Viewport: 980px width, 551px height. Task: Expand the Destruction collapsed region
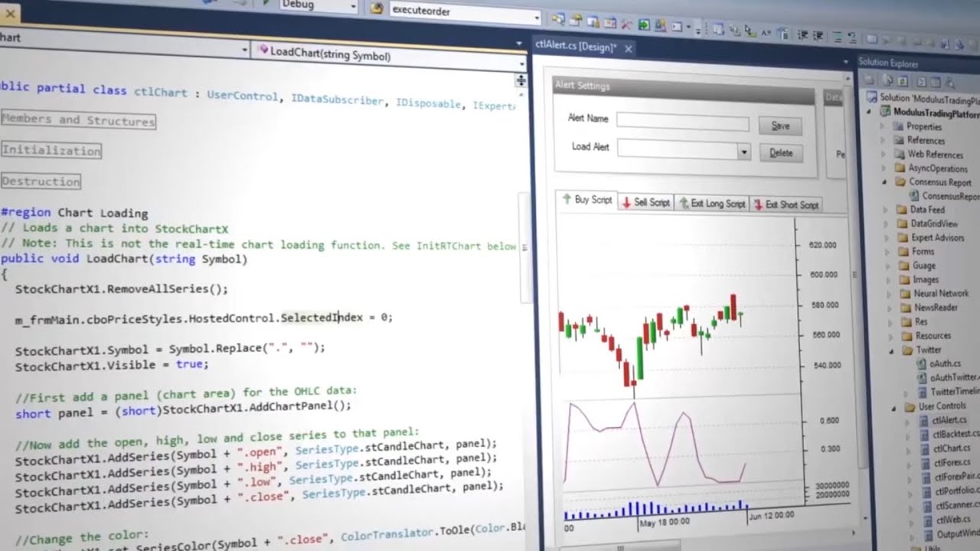tap(41, 181)
